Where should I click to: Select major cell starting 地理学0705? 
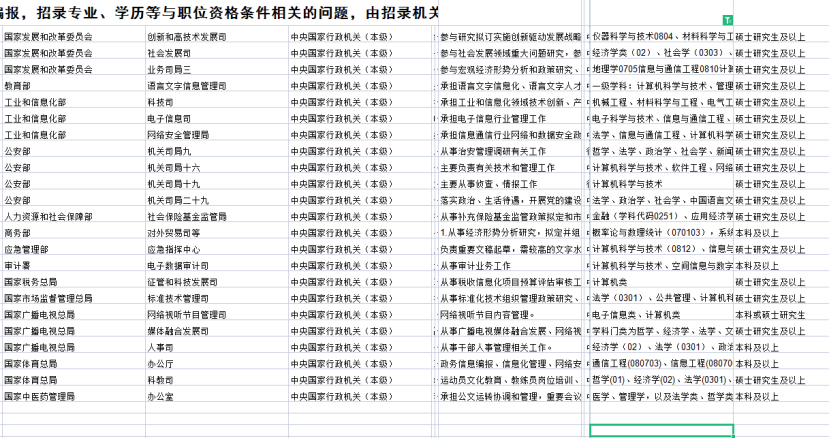point(662,69)
